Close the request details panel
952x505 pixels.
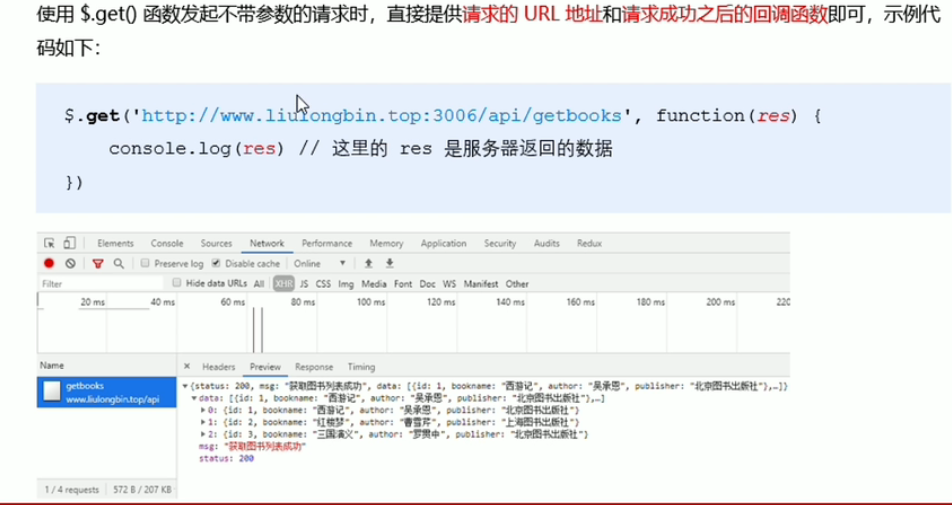coord(187,367)
